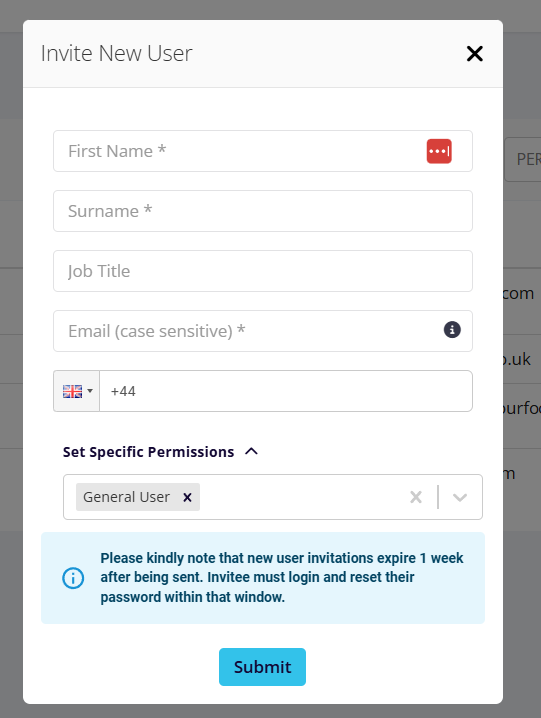The height and width of the screenshot is (718, 541).
Task: Click the phone number field with +44
Action: click(286, 391)
